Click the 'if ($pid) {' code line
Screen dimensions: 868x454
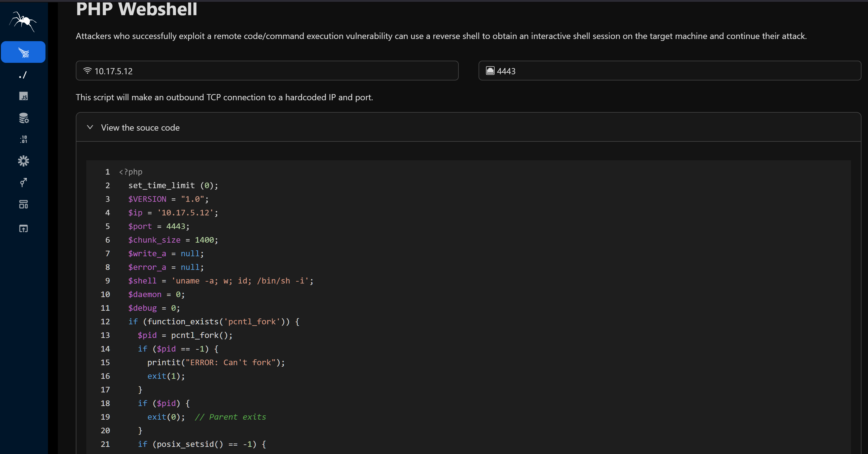pyautogui.click(x=164, y=404)
